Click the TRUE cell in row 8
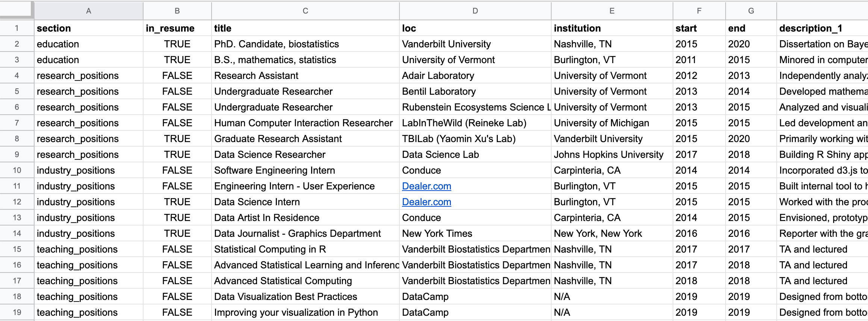 click(177, 139)
